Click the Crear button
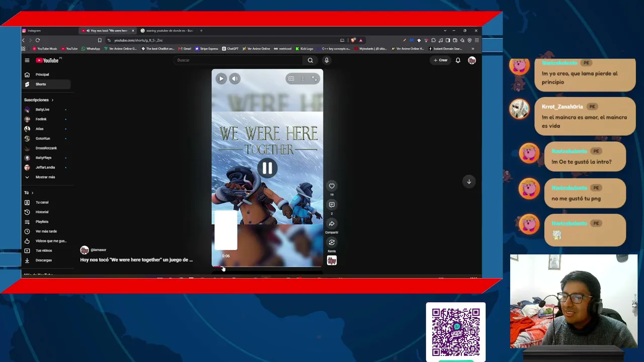644x362 pixels. tap(441, 60)
